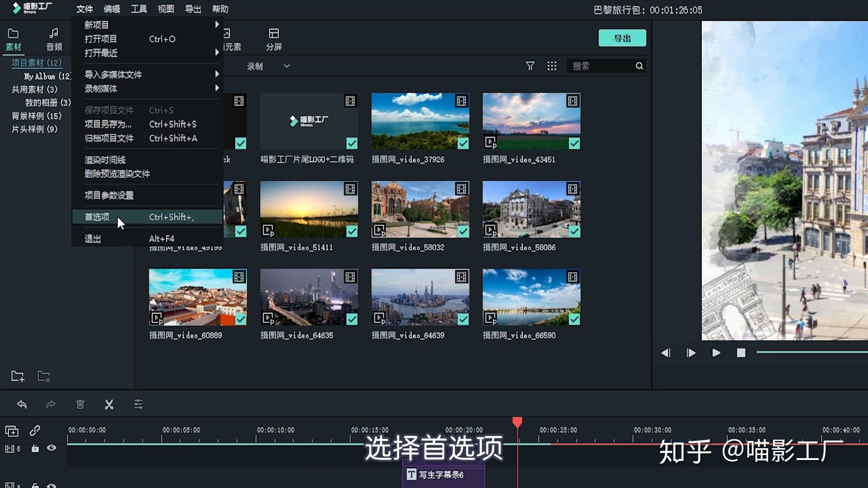The width and height of the screenshot is (868, 488).
Task: Toggle track 6 lock icon
Action: pos(35,448)
